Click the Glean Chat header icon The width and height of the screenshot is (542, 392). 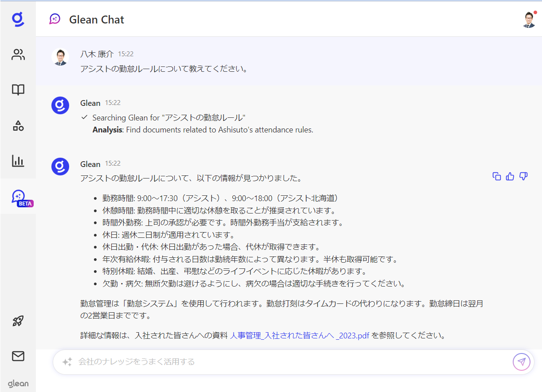pos(55,19)
